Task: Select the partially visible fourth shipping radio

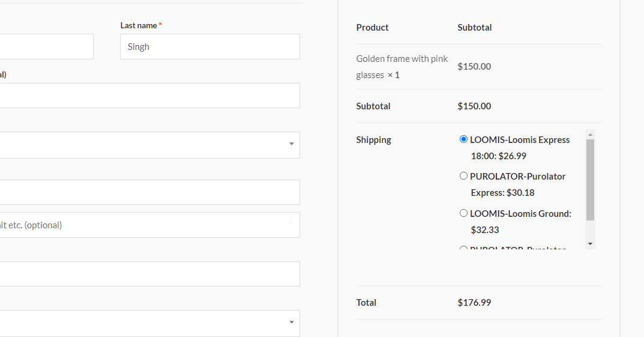Action: [463, 249]
